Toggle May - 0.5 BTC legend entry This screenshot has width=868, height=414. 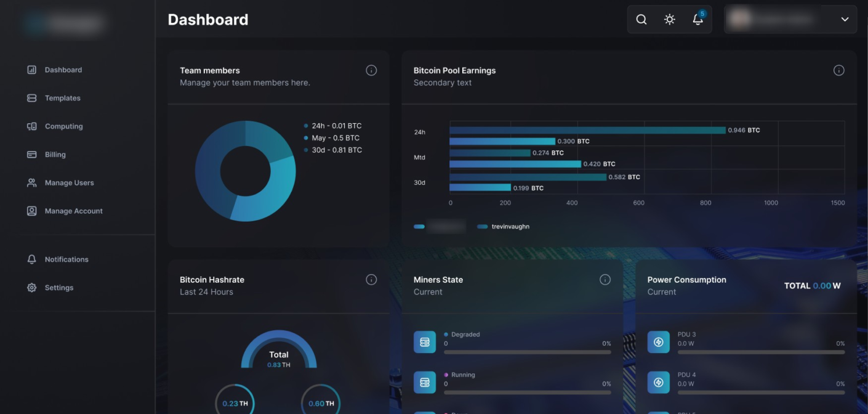click(331, 138)
